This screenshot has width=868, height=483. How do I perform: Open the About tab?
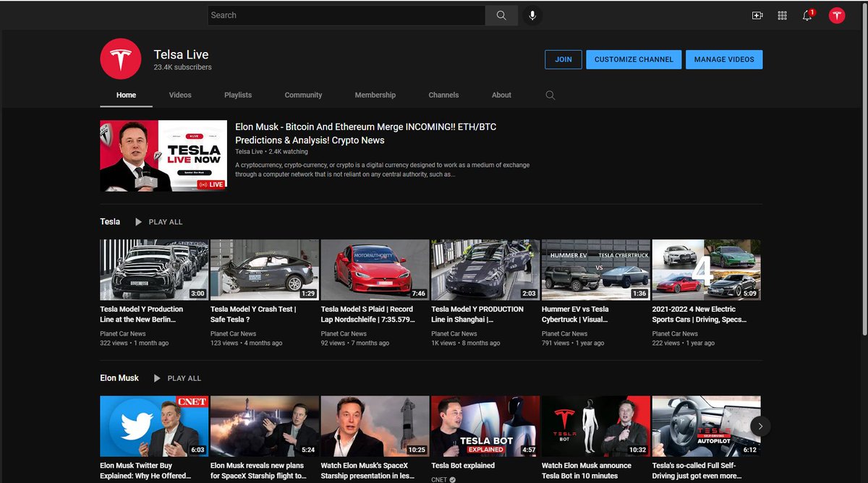pyautogui.click(x=501, y=95)
